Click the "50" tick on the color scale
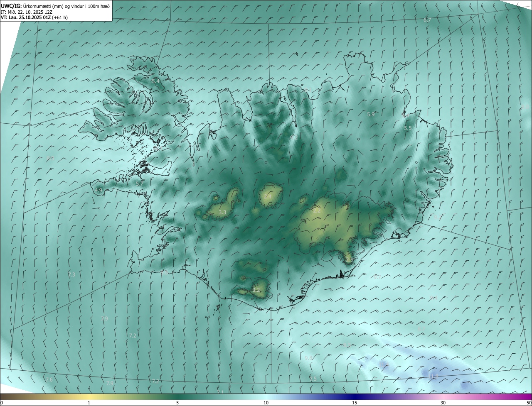Image resolution: width=532 pixels, height=406 pixels. (x=528, y=403)
